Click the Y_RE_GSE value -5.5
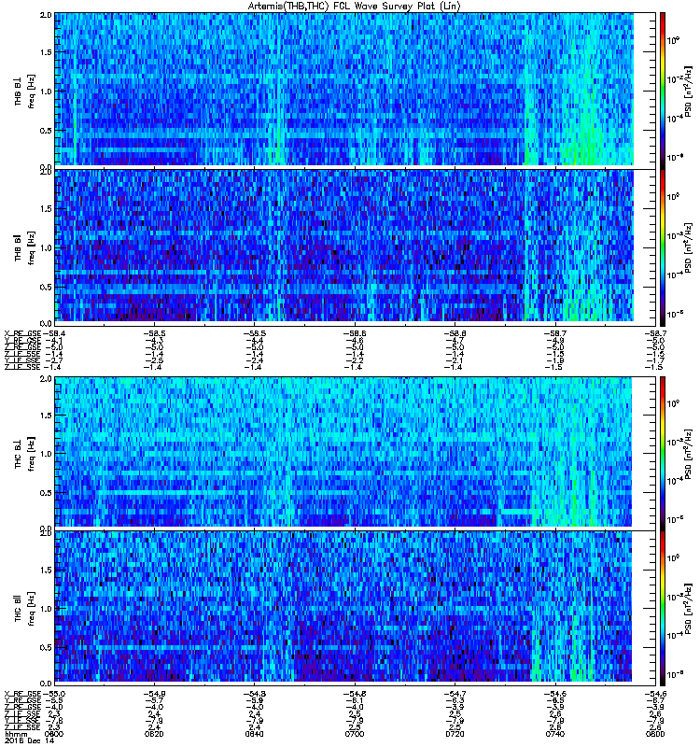This screenshot has height=747, width=700. 54,700
